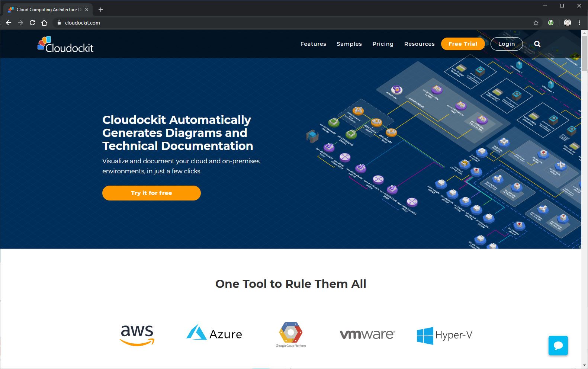This screenshot has height=369, width=588.
Task: Click the Visualize and document your cloud text
Action: 181,166
